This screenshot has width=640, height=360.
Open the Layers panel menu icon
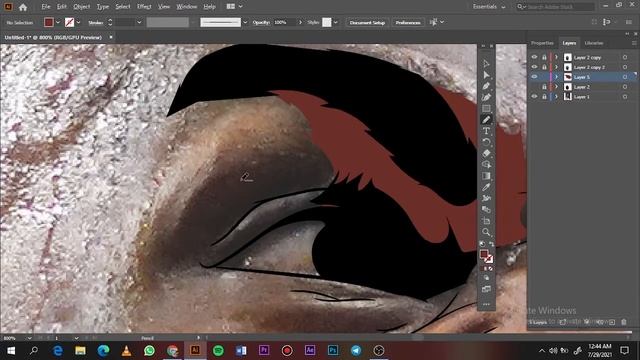634,43
